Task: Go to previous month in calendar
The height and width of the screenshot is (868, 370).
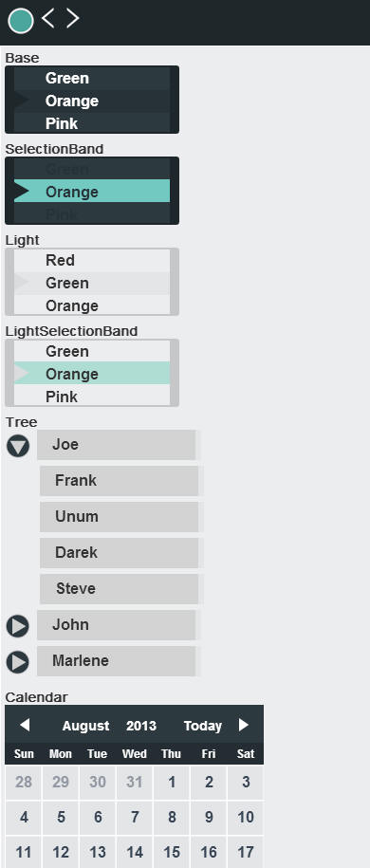Action: coord(25,725)
